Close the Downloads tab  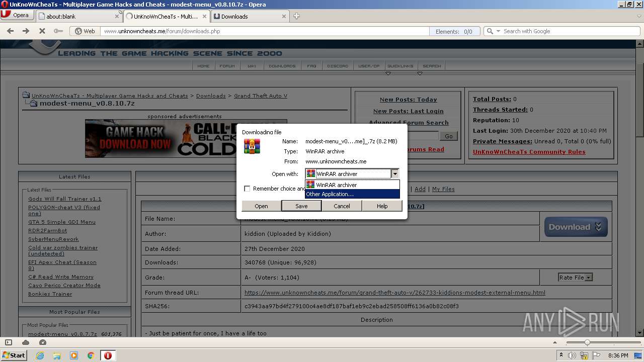[284, 16]
